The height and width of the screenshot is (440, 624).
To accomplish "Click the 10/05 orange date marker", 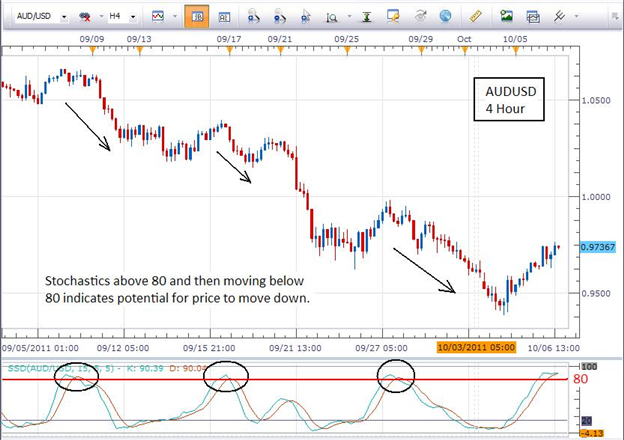I will 515,50.
